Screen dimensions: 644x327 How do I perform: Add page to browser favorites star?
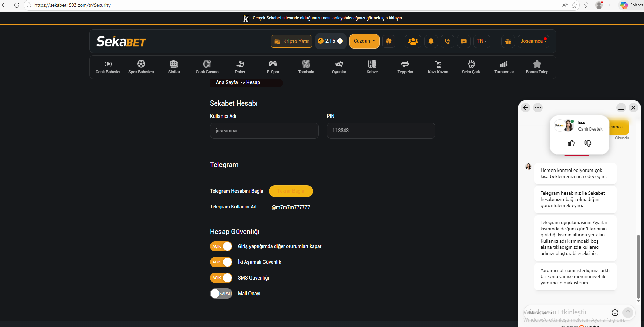point(574,5)
